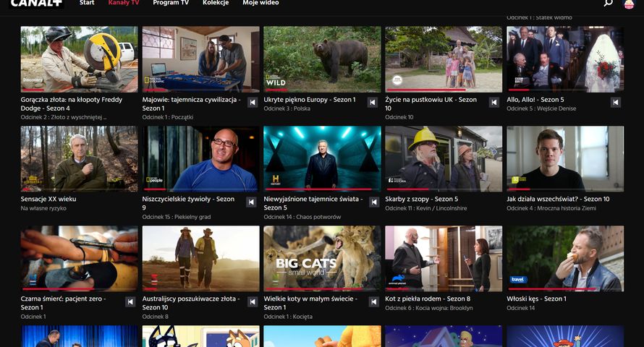Image resolution: width=644 pixels, height=347 pixels.
Task: Restart Ukryte piękno Europy from beginning
Action: click(373, 102)
